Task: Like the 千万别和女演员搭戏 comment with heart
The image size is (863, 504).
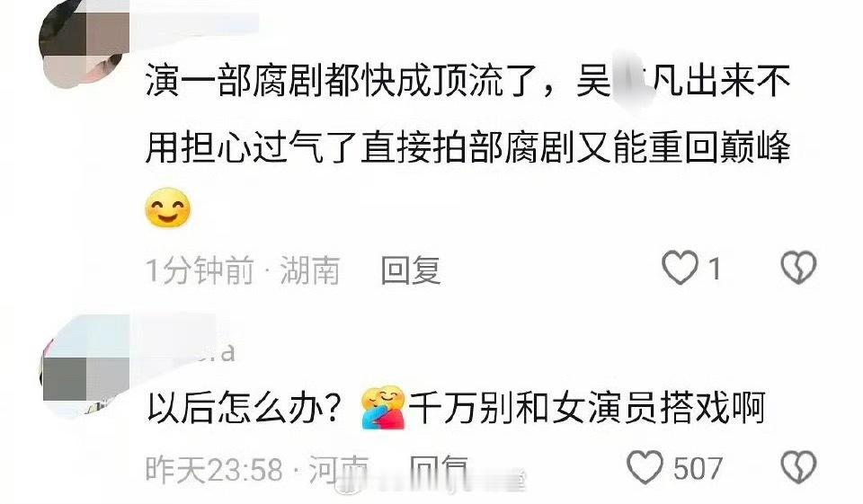Action: click(x=645, y=467)
